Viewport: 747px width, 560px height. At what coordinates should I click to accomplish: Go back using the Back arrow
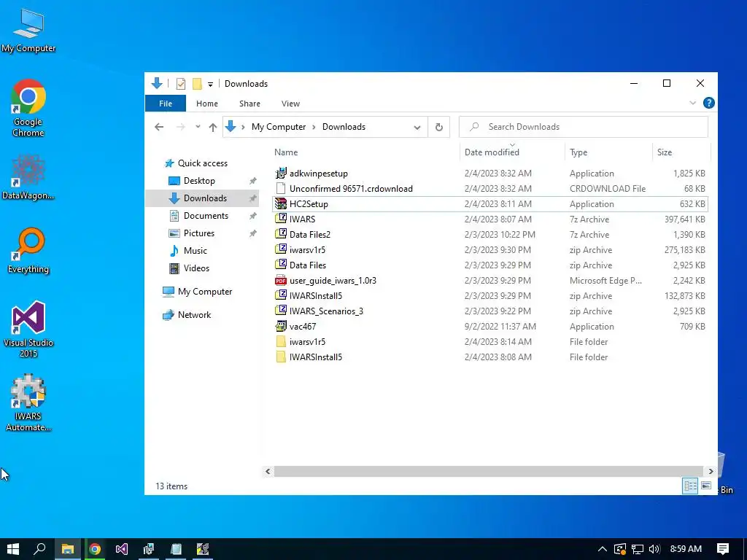click(159, 127)
